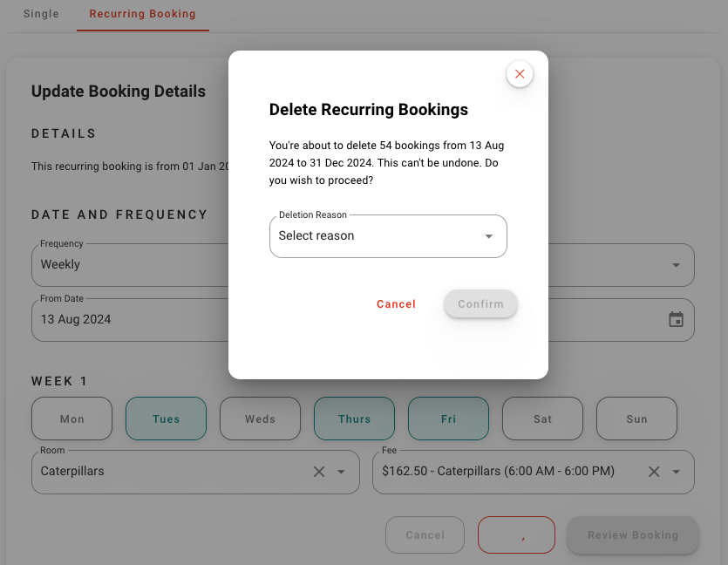This screenshot has width=728, height=565.
Task: Open the calendar date picker icon
Action: click(x=676, y=319)
